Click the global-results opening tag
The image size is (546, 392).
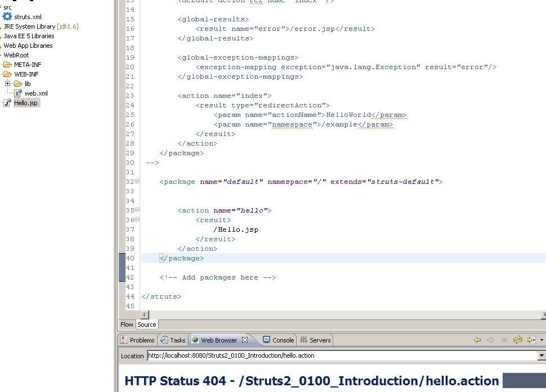(213, 20)
